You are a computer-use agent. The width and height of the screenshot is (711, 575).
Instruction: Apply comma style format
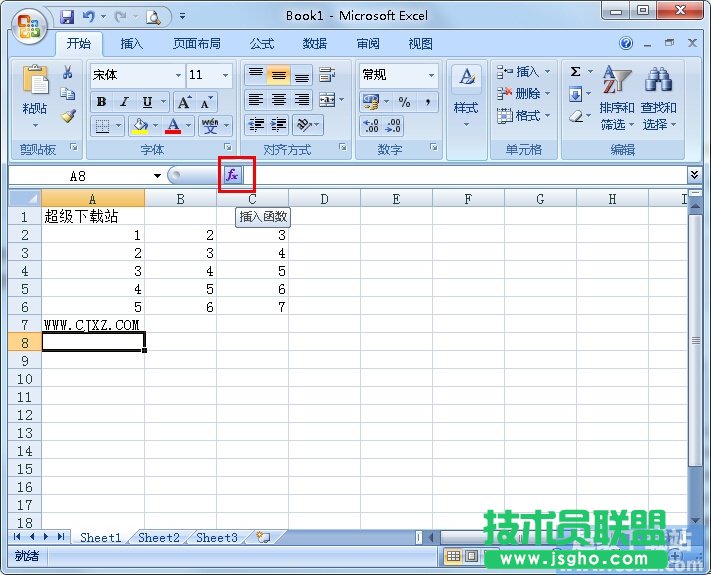428,102
